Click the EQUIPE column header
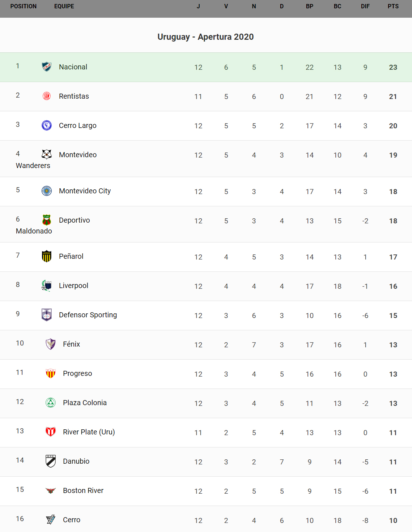Image resolution: width=412 pixels, height=532 pixels. (x=64, y=7)
